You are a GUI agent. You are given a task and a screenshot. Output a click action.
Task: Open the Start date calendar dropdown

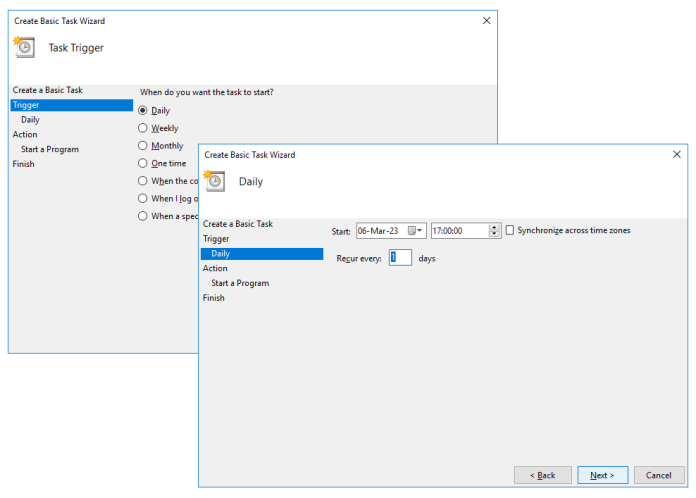pos(416,230)
